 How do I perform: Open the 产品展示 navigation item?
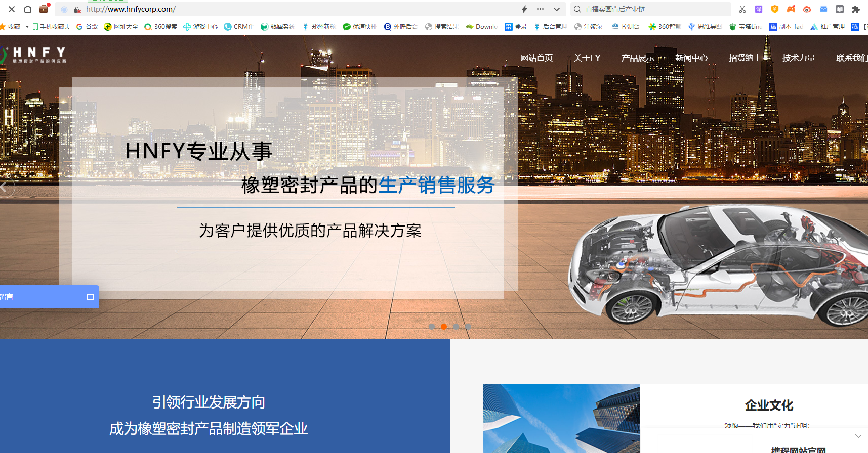click(x=638, y=58)
